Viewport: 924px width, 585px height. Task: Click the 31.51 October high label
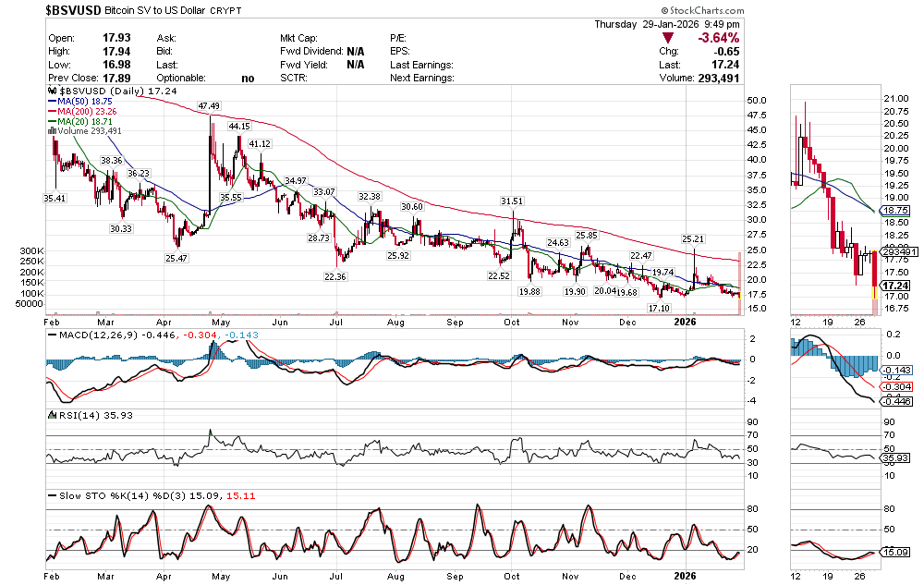click(512, 201)
